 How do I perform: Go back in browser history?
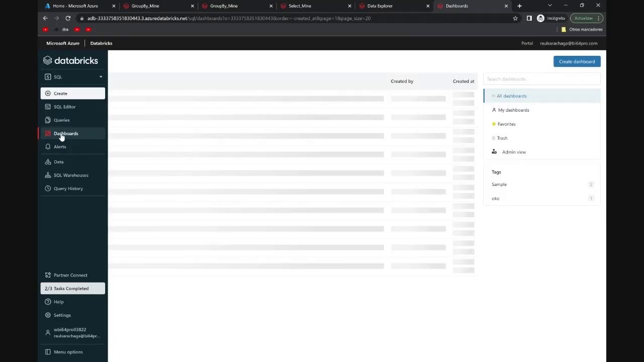45,18
